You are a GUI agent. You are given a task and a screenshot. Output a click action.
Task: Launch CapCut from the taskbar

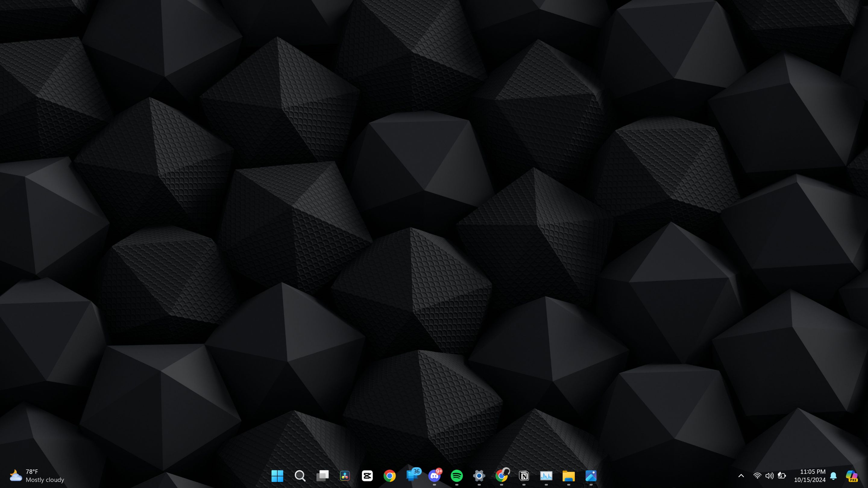(x=367, y=476)
